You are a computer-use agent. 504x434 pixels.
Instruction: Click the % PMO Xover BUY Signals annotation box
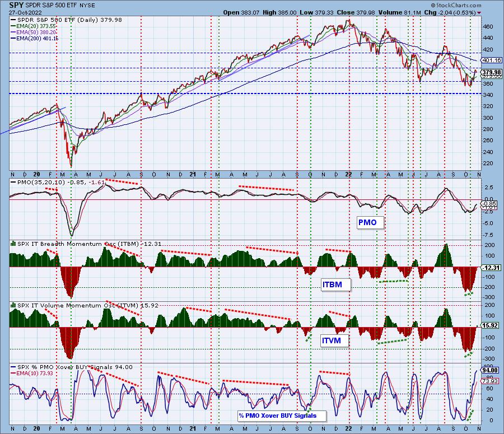282,416
